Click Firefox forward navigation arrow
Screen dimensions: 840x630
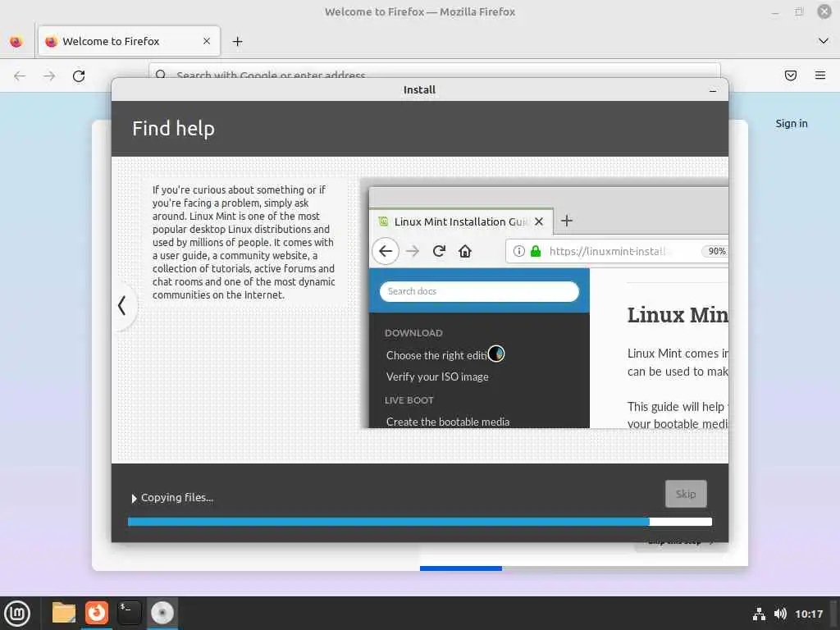point(49,76)
